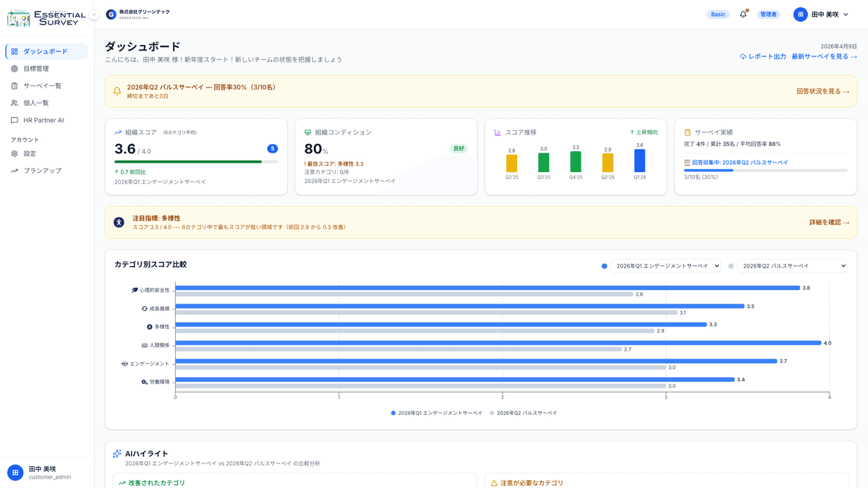The height and width of the screenshot is (488, 868).
Task: Collapse the sidebar with chevron button
Action: [94, 14]
